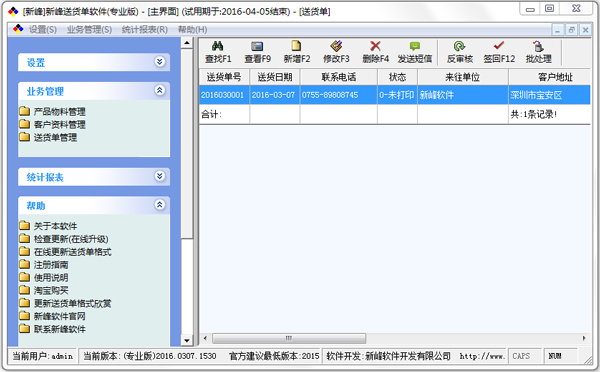Open the 设置(S) menu

point(43,29)
